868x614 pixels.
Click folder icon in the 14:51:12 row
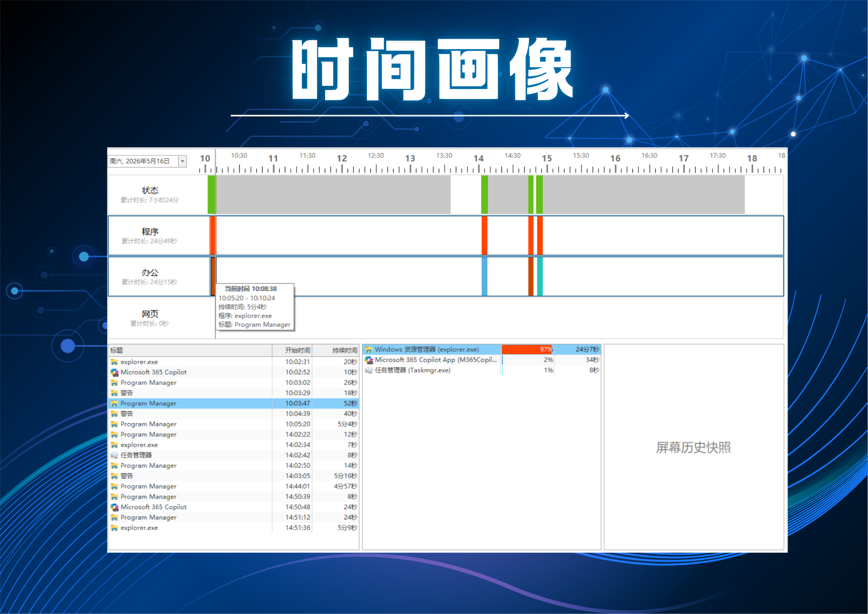point(114,518)
